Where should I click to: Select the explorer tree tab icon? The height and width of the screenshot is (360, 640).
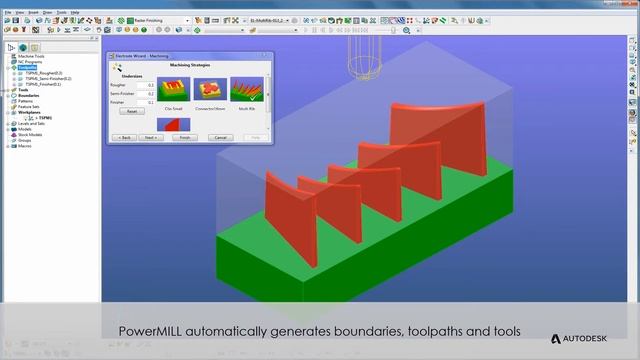(x=11, y=48)
